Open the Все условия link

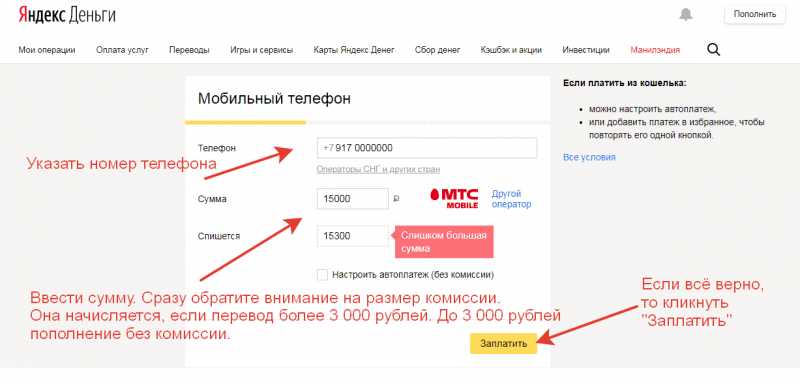(589, 157)
